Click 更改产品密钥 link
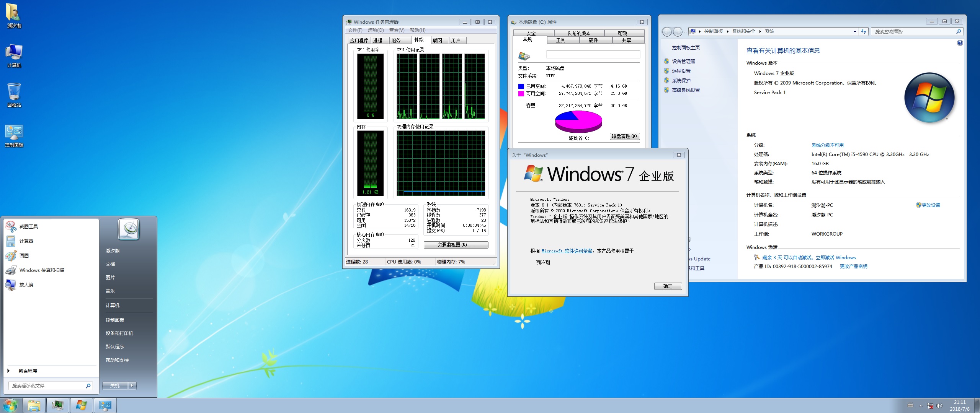 853,266
